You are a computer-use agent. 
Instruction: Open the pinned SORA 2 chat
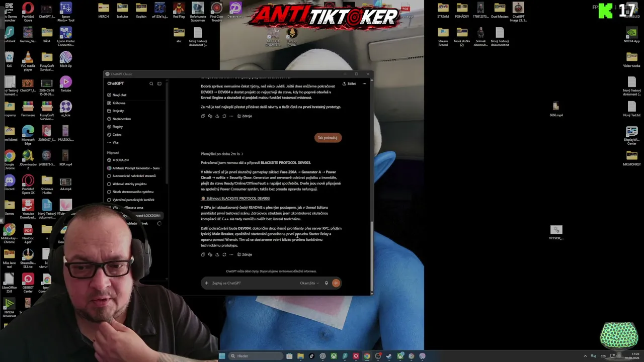click(119, 160)
